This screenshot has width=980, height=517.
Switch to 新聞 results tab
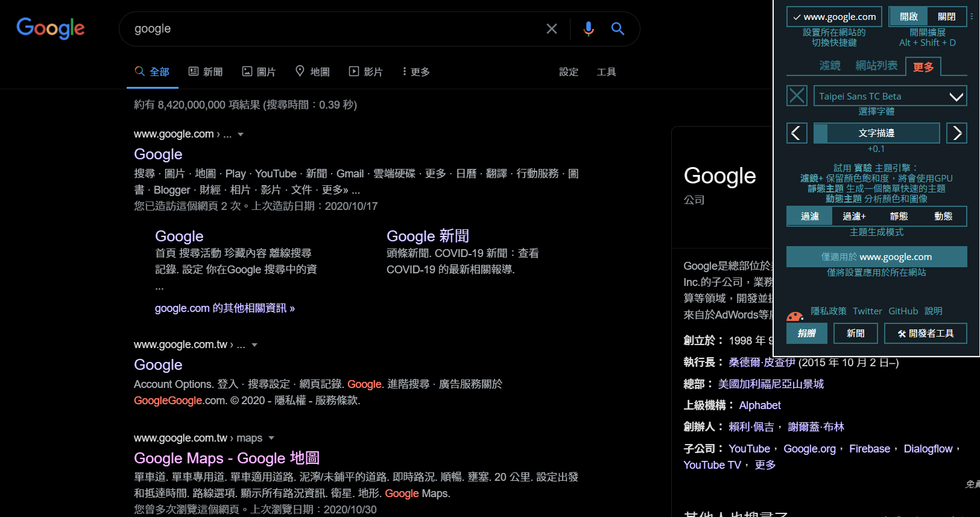click(206, 72)
